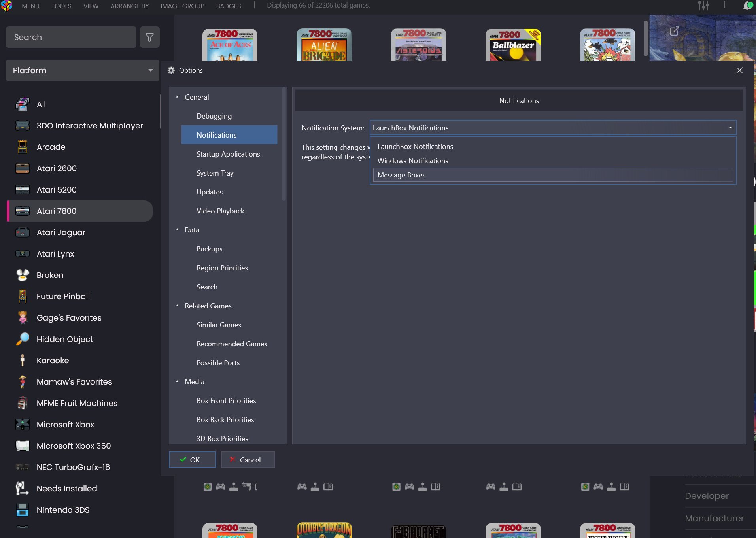Select the Alien Brigade game box art

pyautogui.click(x=324, y=45)
